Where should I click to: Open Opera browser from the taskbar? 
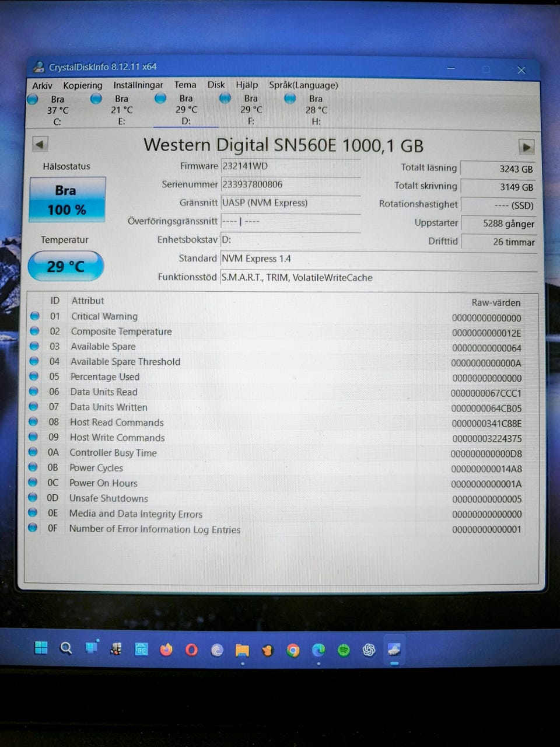191,650
